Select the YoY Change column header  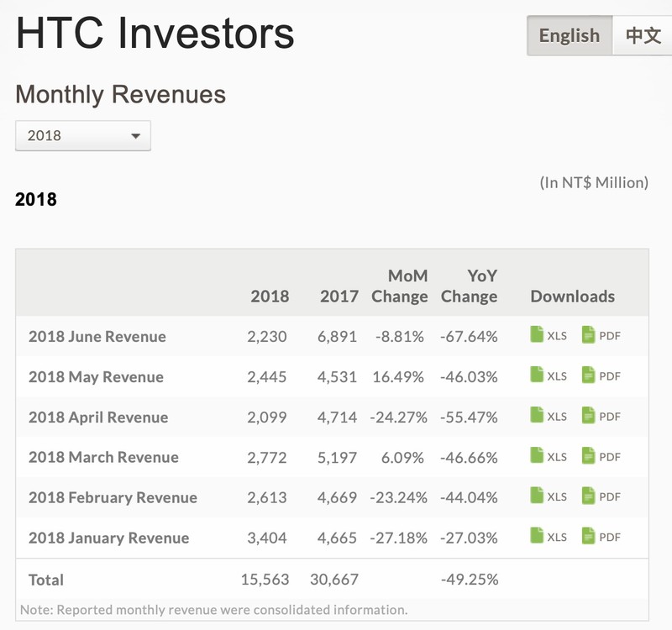pyautogui.click(x=470, y=287)
